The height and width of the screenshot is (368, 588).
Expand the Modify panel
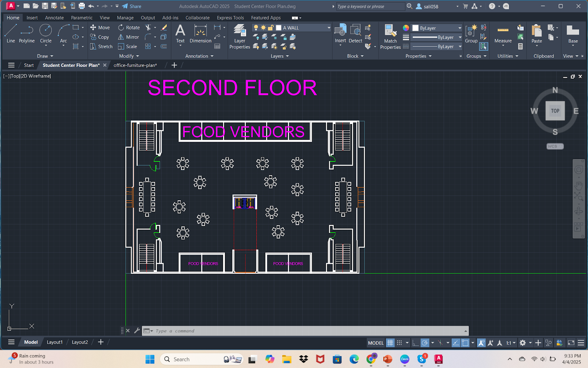click(129, 56)
